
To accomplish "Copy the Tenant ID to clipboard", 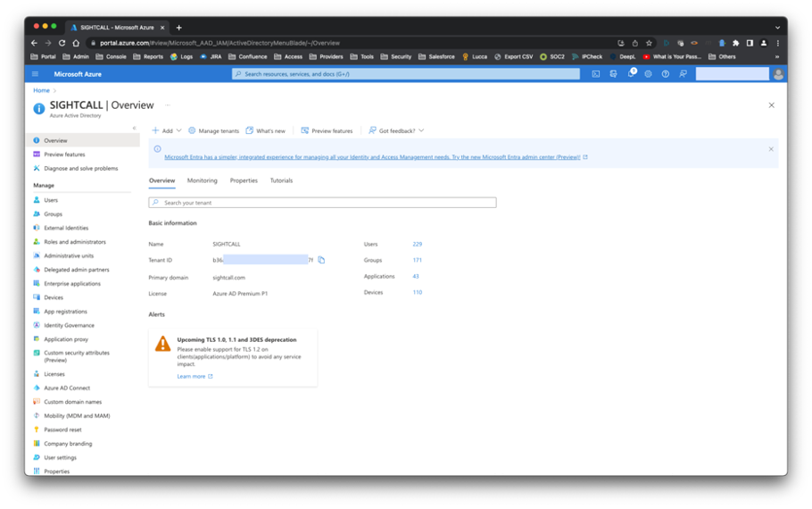I will (x=321, y=260).
